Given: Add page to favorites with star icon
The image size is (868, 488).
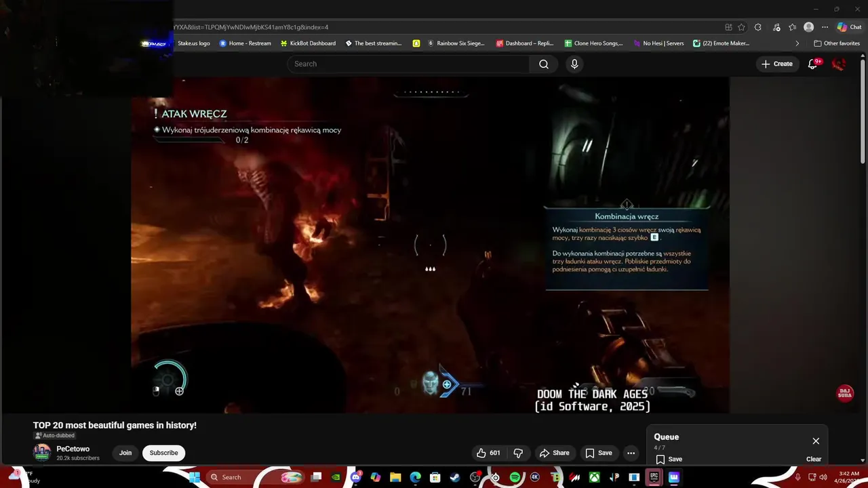Looking at the screenshot, I should click(741, 27).
